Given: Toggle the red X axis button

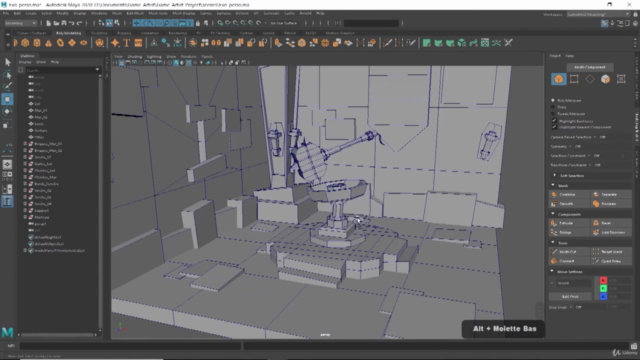Looking at the screenshot, I should (x=603, y=280).
